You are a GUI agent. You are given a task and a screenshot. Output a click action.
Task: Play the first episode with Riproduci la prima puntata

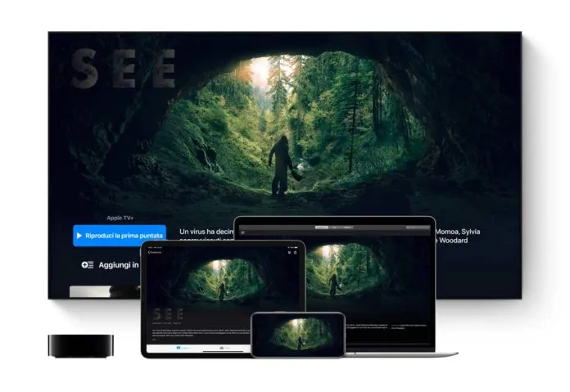pyautogui.click(x=120, y=236)
